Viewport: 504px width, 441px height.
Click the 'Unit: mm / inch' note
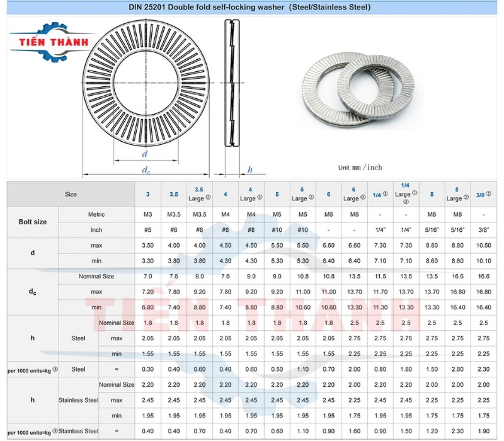(360, 168)
